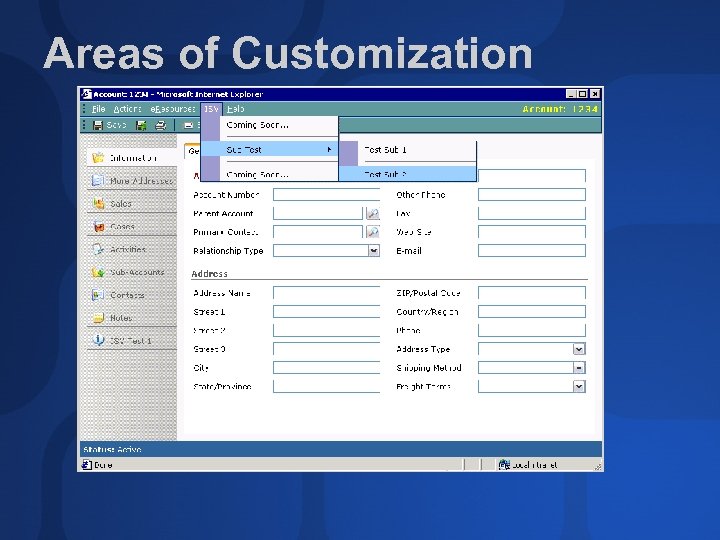The image size is (720, 540).
Task: Click the City input field
Action: [326, 368]
